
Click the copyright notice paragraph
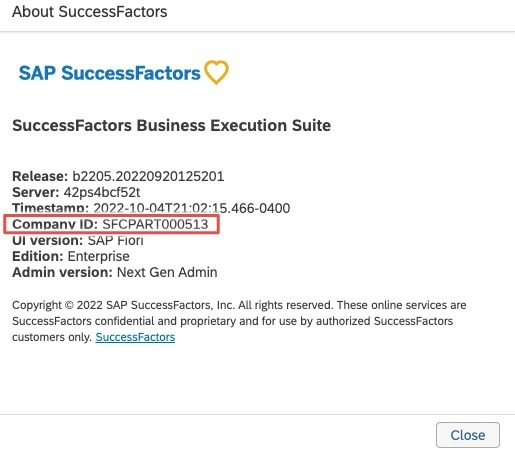(x=239, y=321)
